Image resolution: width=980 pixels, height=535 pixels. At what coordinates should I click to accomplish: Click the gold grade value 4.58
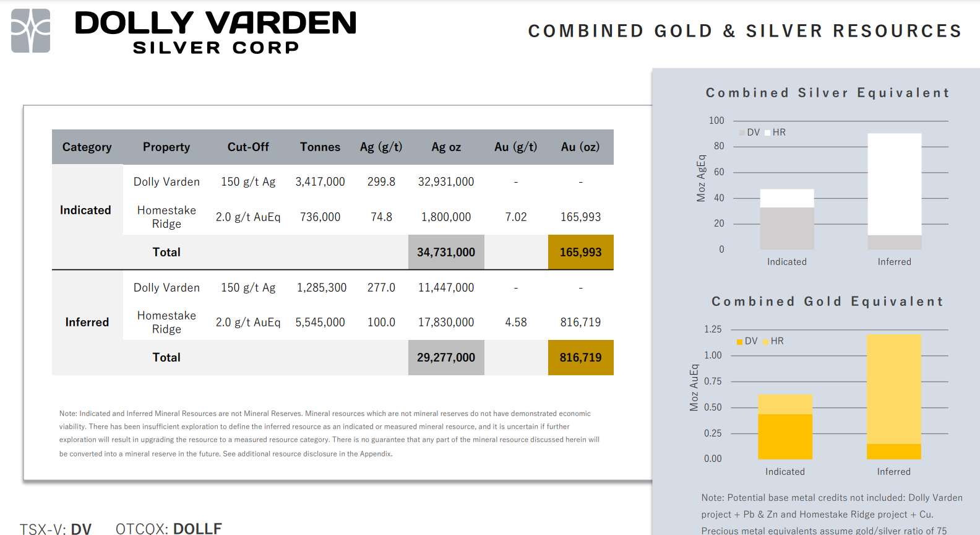pos(515,323)
